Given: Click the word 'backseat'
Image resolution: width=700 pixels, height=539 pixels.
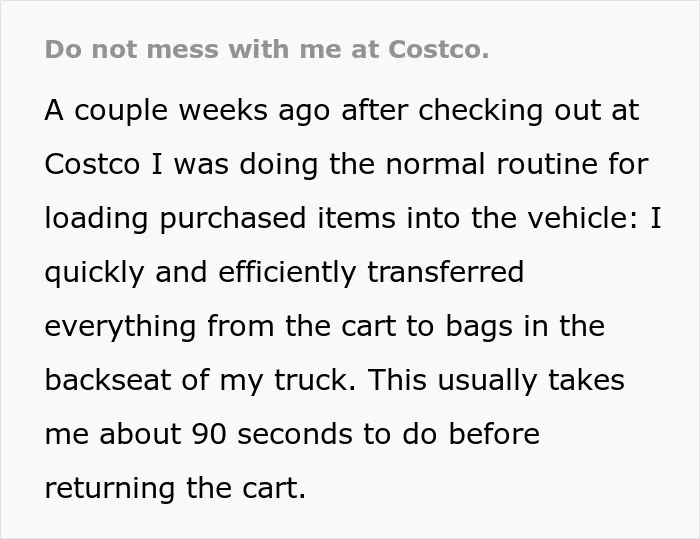Looking at the screenshot, I should tap(108, 380).
